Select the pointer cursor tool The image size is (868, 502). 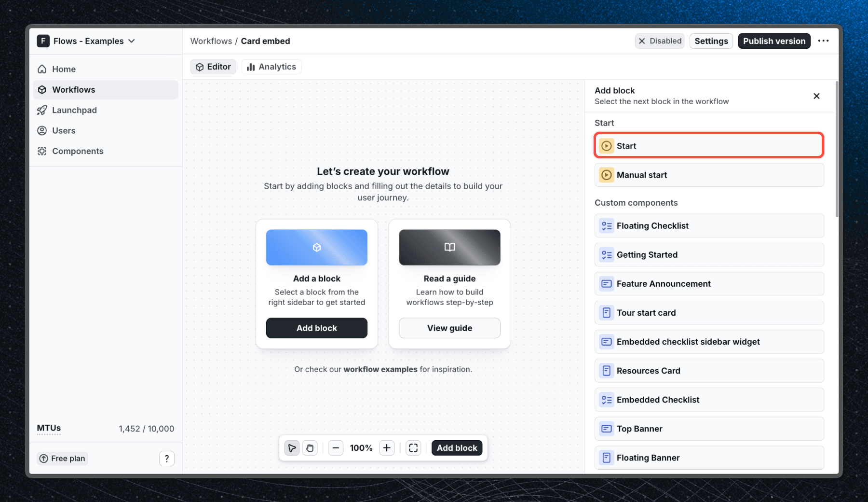[x=292, y=448]
